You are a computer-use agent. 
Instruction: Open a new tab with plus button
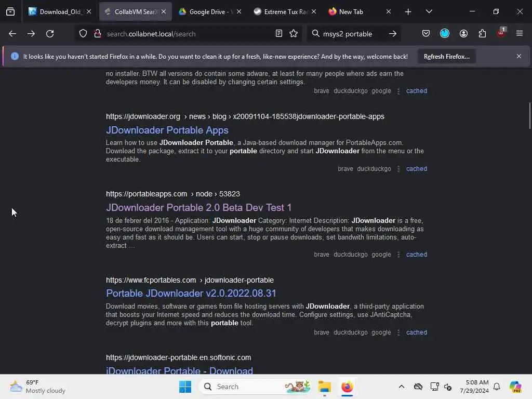click(408, 12)
